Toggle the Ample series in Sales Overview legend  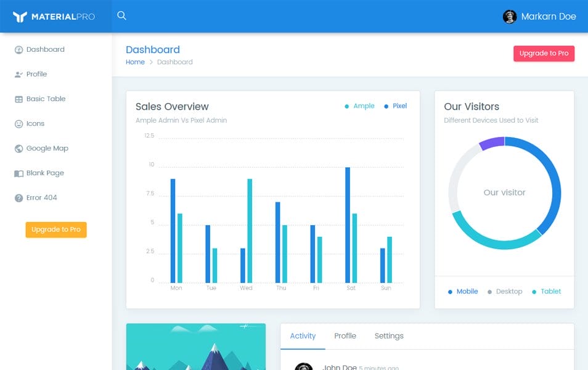(359, 105)
